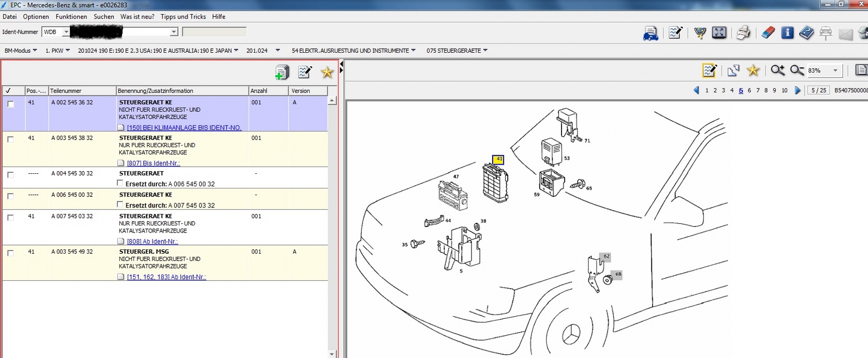Open footnote link [151, 162, 183] Ab Ident-Nr.

tap(167, 277)
